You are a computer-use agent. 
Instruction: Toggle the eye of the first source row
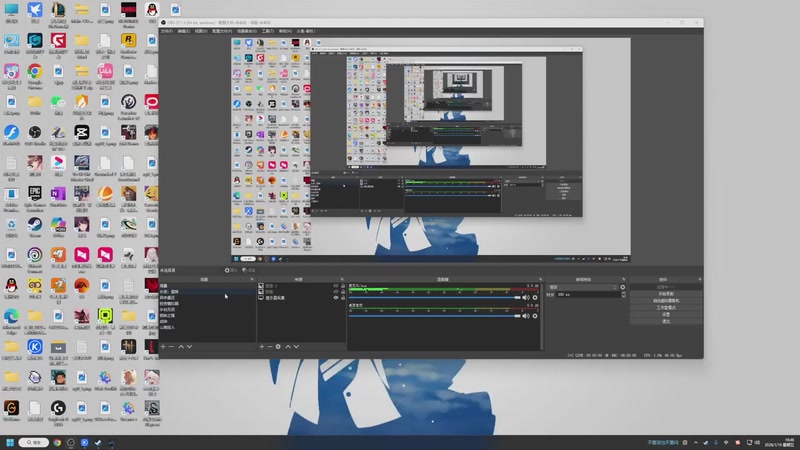tap(336, 286)
